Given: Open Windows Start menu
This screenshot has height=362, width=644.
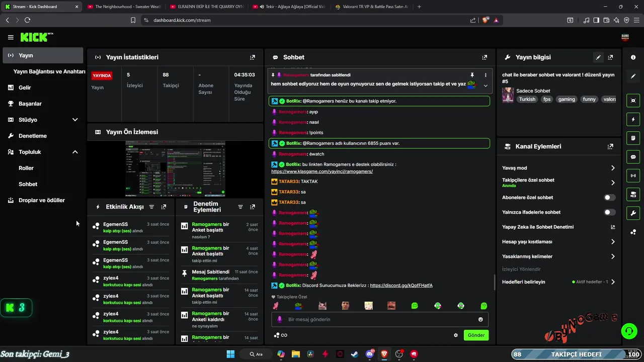Looking at the screenshot, I should point(230,354).
